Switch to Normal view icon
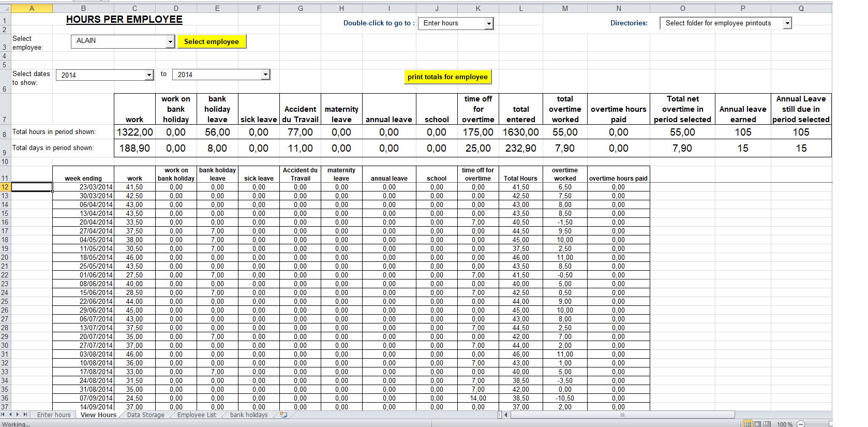This screenshot has width=868, height=427. (x=747, y=424)
